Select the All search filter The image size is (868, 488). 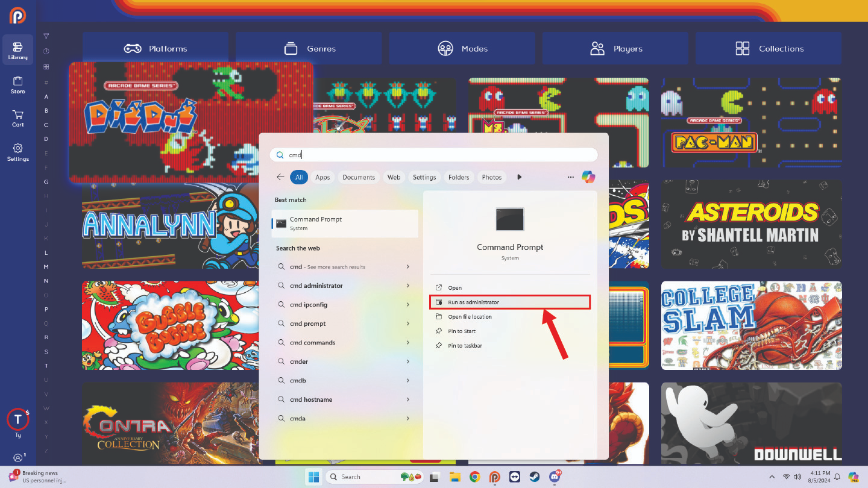299,177
